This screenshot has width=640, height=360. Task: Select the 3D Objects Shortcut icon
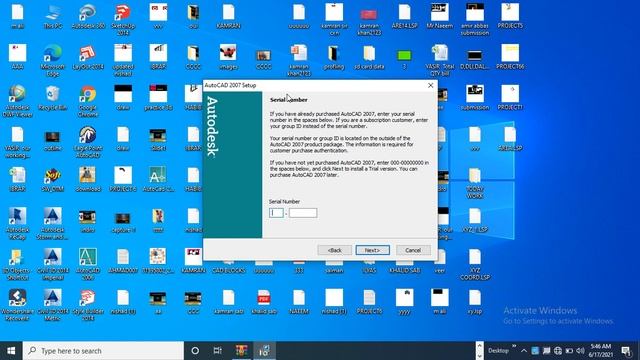(x=18, y=264)
